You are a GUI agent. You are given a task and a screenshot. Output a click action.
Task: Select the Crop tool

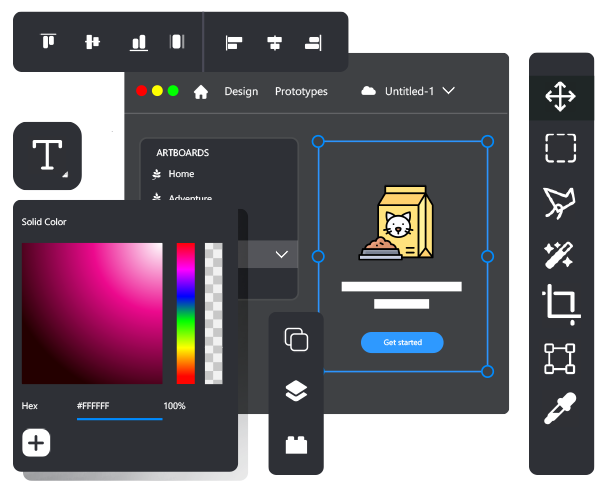[x=561, y=305]
